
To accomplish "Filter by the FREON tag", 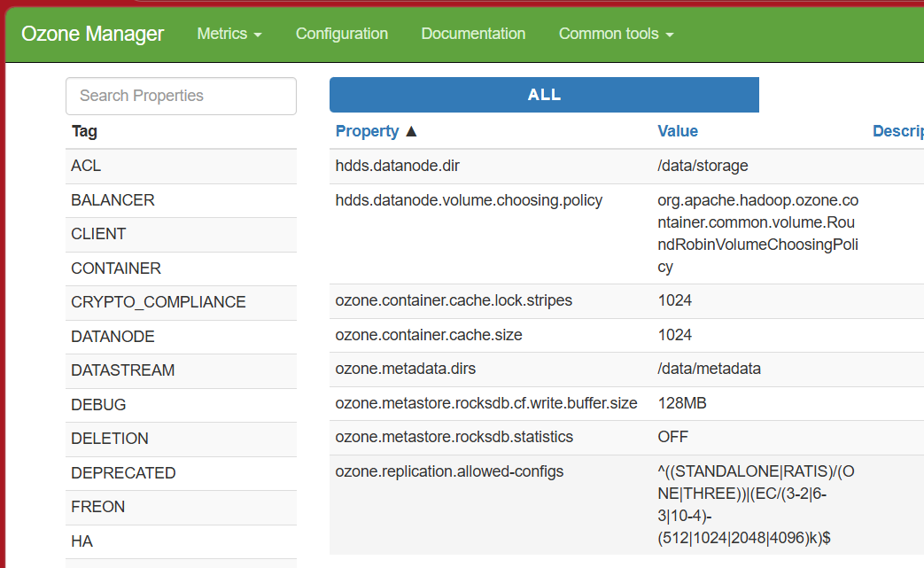I will [181, 508].
